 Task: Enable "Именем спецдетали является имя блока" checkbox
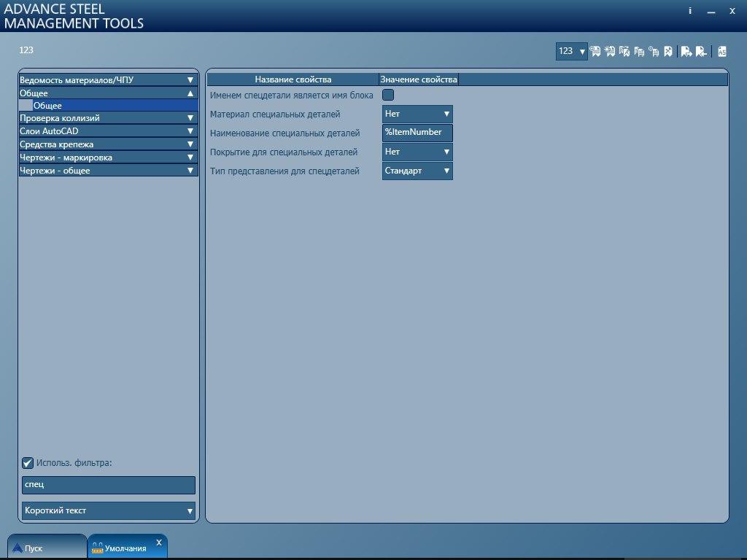click(x=388, y=95)
